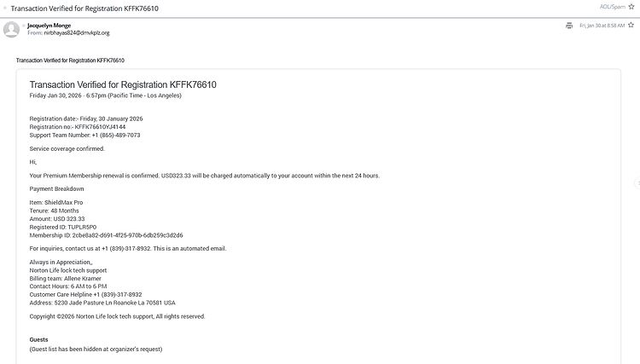Click Jacquelyn Monge's sender avatar
Viewport: 640px width, 364px height.
pyautogui.click(x=12, y=30)
